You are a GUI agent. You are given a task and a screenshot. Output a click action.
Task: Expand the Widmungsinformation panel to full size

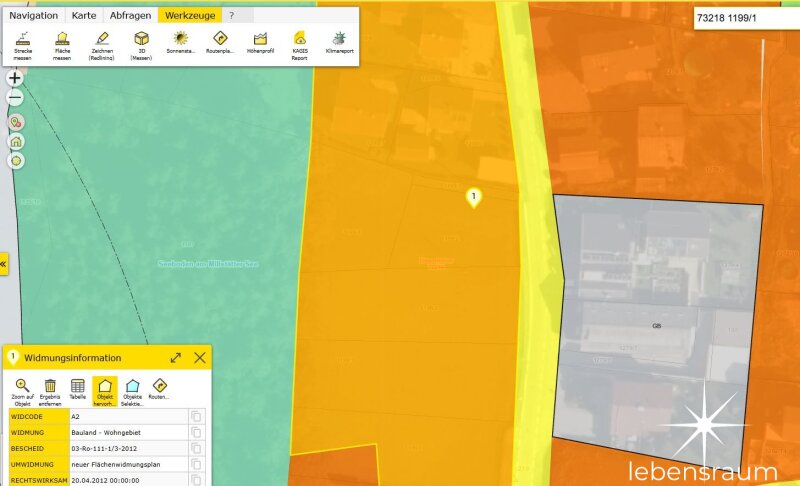176,357
